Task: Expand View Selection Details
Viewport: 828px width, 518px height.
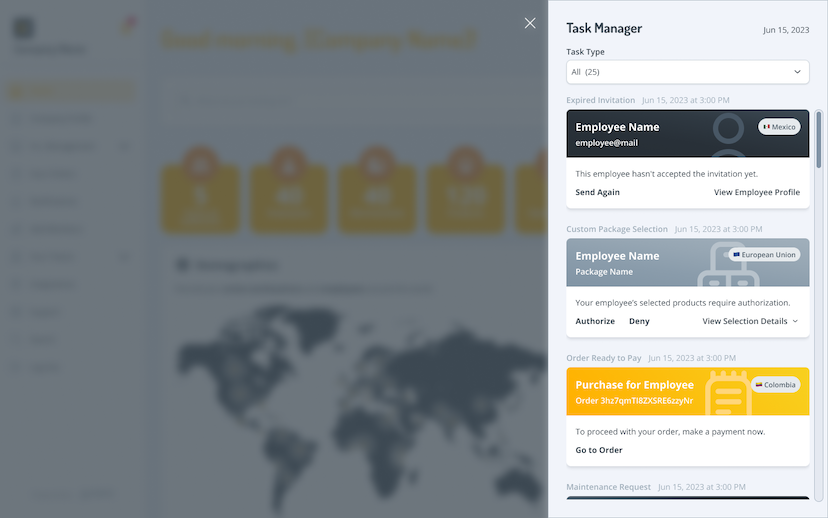Action: click(750, 321)
